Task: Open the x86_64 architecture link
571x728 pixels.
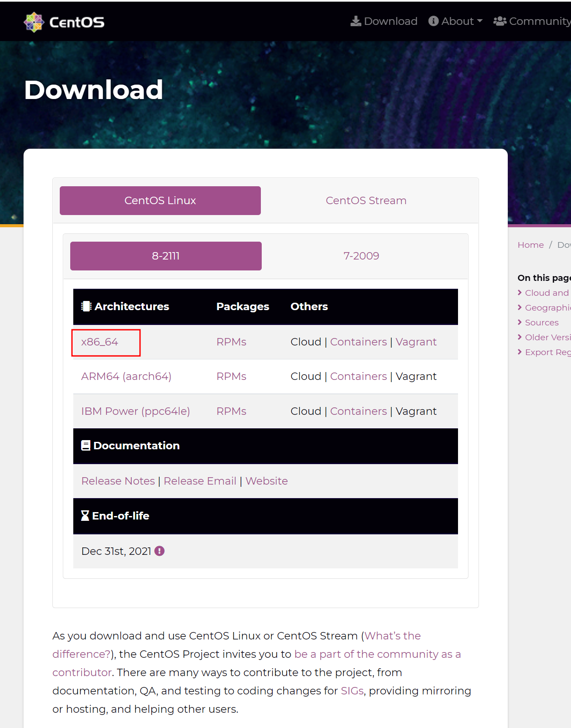Action: click(99, 342)
